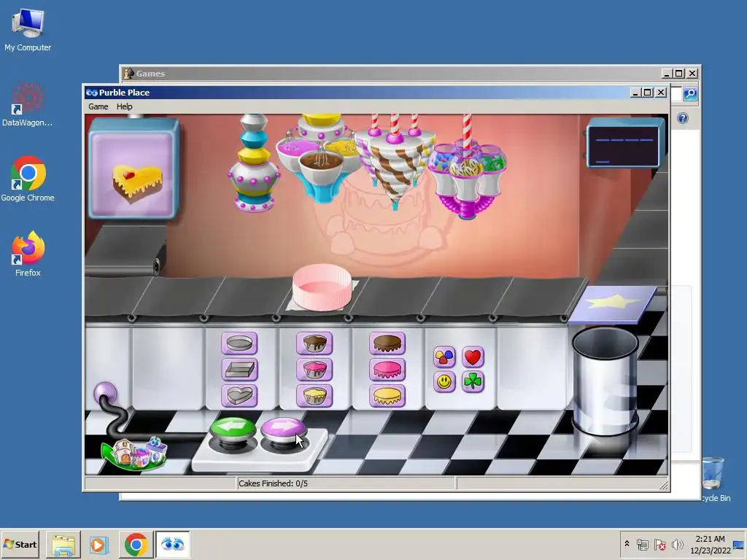Switch to Chrome in the taskbar
This screenshot has width=747, height=560.
coord(136,544)
